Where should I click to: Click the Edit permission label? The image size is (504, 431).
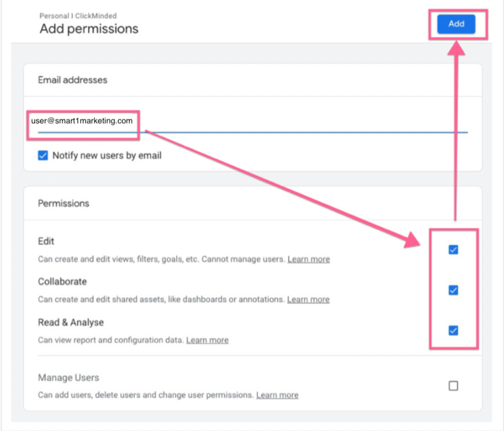click(46, 241)
